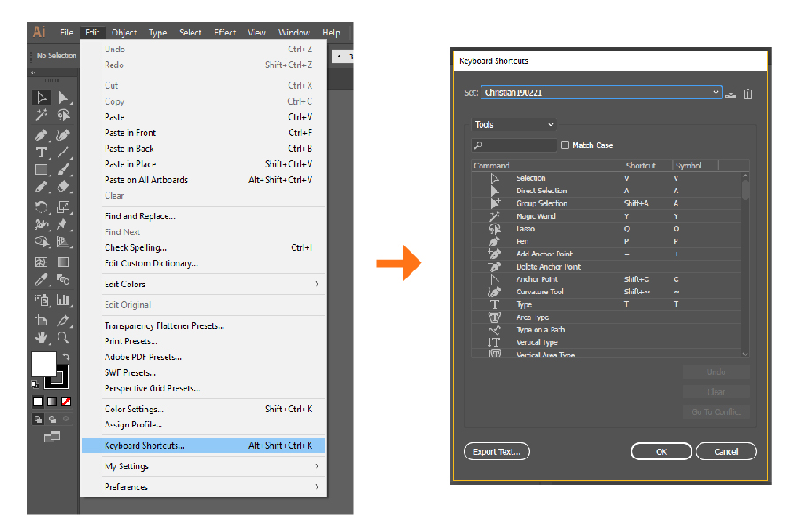Enable Draw Behind mode
This screenshot has height=532, width=798.
point(52,419)
